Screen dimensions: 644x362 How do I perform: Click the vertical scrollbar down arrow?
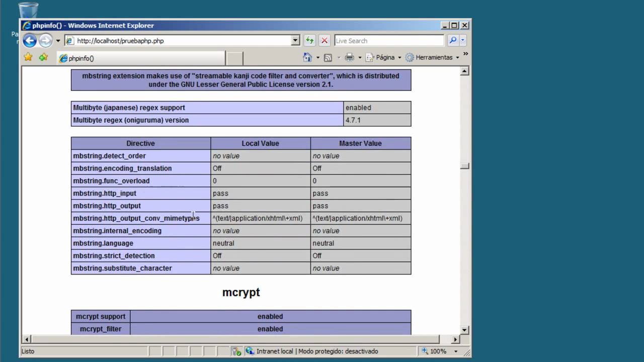(x=465, y=330)
